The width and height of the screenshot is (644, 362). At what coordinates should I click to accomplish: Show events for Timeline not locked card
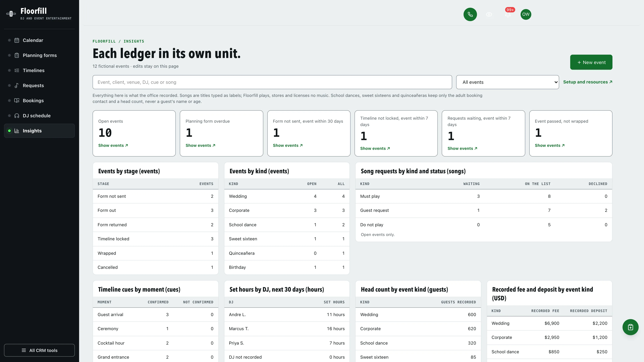(x=375, y=148)
